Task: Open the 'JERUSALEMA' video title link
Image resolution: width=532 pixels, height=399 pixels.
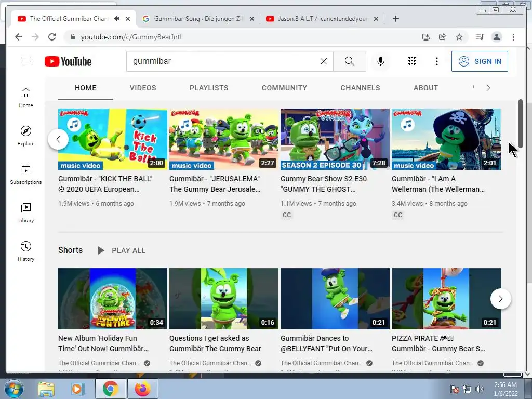Action: coord(215,184)
